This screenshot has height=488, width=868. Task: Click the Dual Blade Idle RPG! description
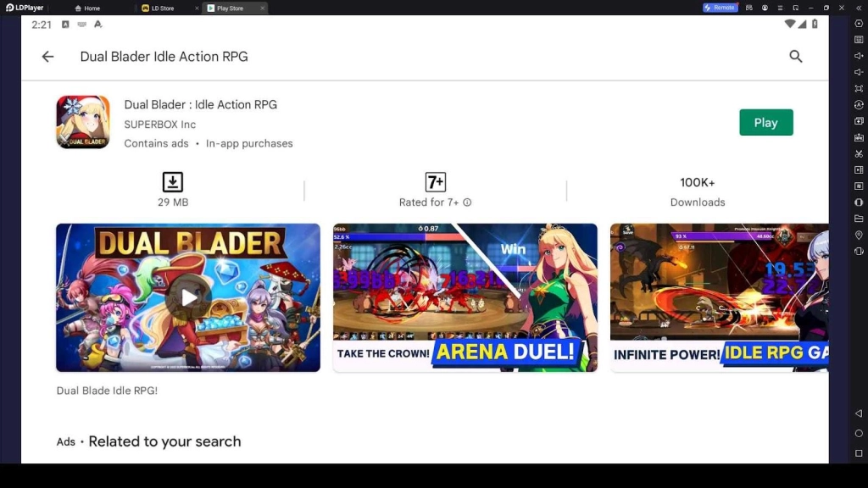pos(107,391)
